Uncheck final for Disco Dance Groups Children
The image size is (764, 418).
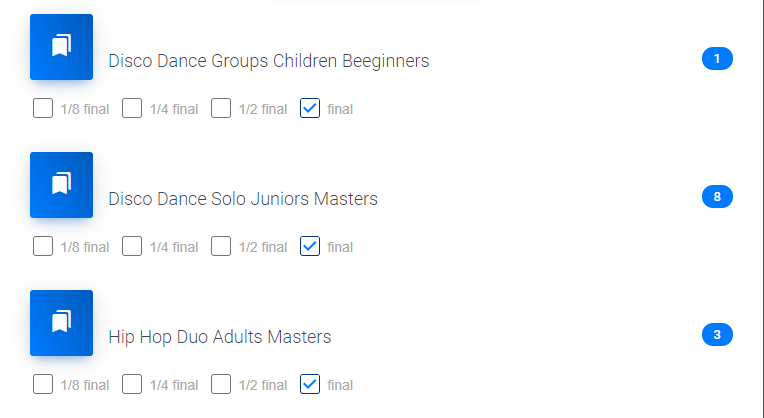pos(310,108)
